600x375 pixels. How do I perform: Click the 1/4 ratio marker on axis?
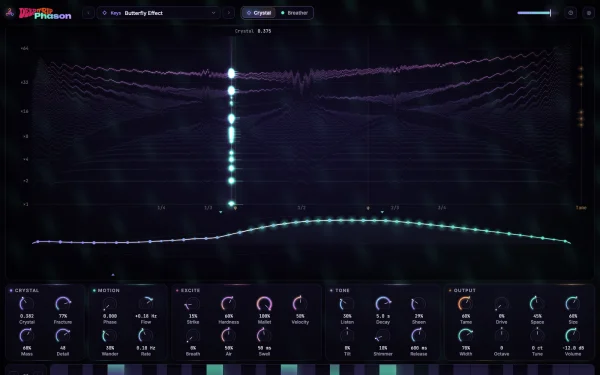[161, 208]
